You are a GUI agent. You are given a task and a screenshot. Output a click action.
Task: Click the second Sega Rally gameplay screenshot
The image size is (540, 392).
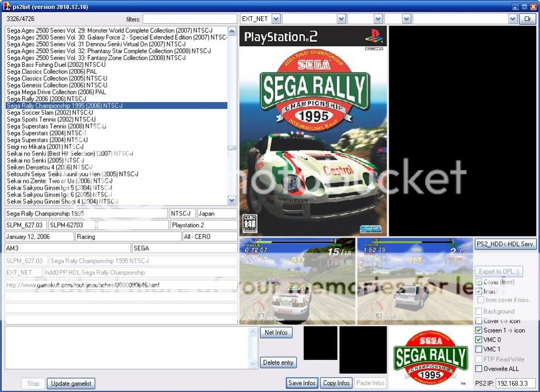click(414, 279)
